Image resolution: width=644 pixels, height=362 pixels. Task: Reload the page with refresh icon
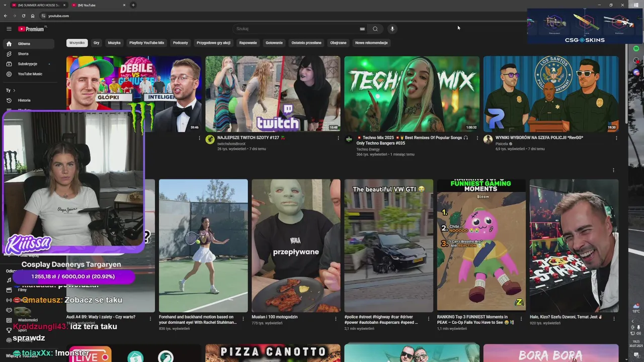23,16
